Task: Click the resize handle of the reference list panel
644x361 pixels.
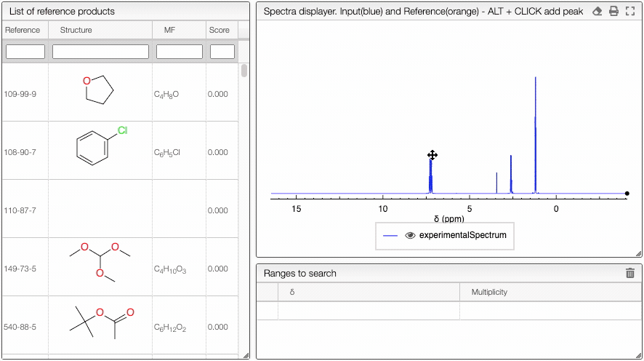Action: pos(246,356)
